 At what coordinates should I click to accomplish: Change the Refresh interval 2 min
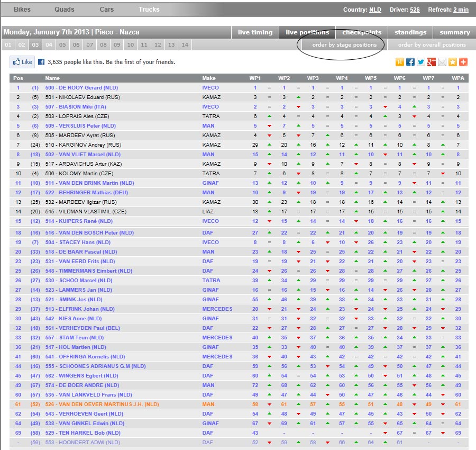tap(461, 10)
